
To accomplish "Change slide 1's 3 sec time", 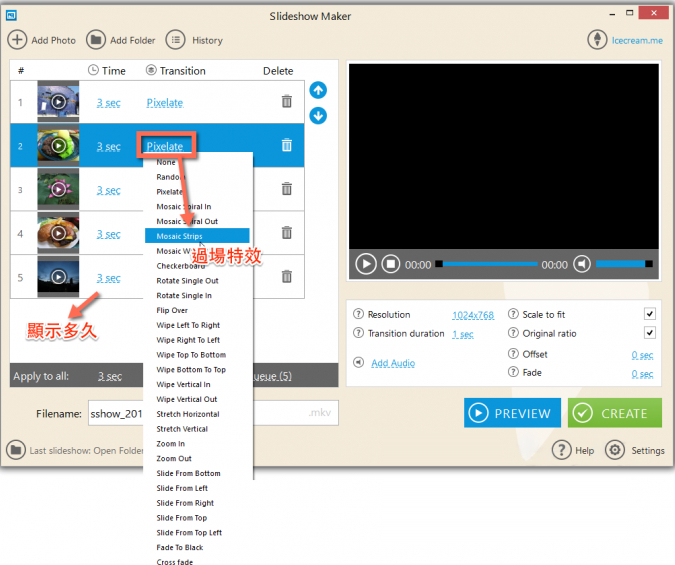I will pos(108,103).
